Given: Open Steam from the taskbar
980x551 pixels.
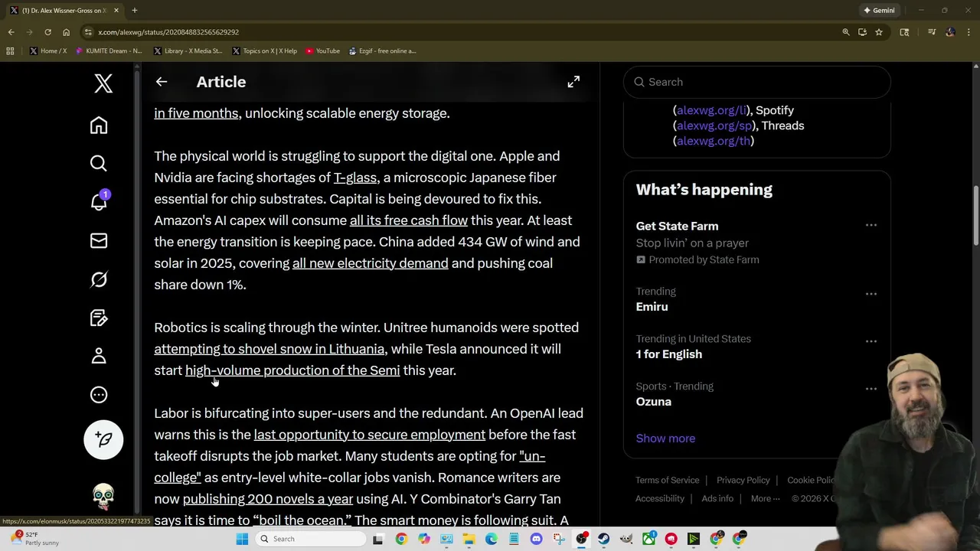Looking at the screenshot, I should pos(604,539).
